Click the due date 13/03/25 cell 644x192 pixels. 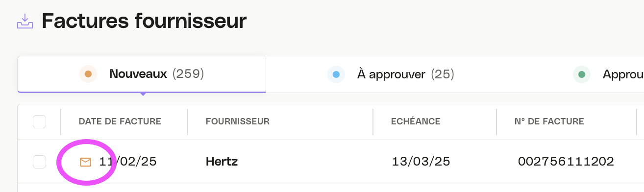[x=421, y=162]
